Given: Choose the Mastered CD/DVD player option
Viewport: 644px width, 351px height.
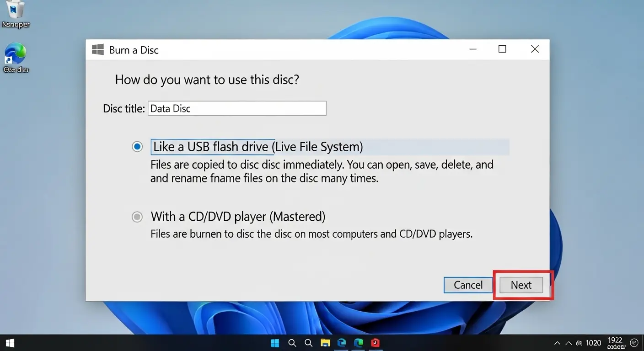Looking at the screenshot, I should [x=137, y=217].
